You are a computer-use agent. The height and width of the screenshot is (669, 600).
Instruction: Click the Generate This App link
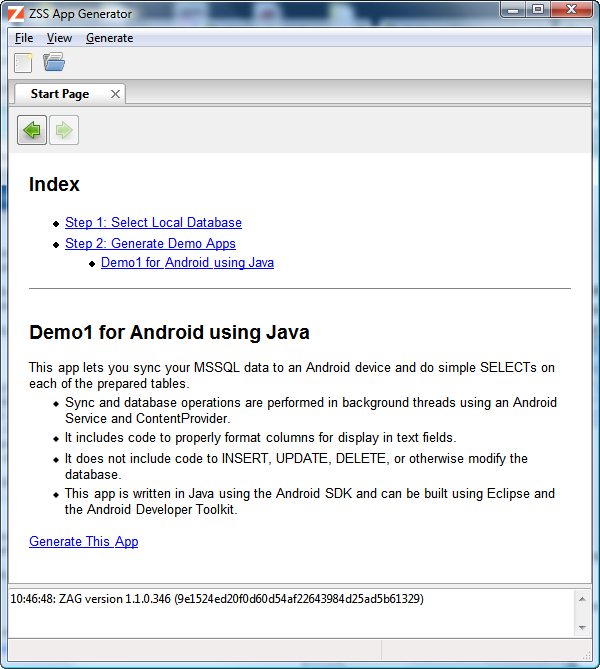click(84, 541)
